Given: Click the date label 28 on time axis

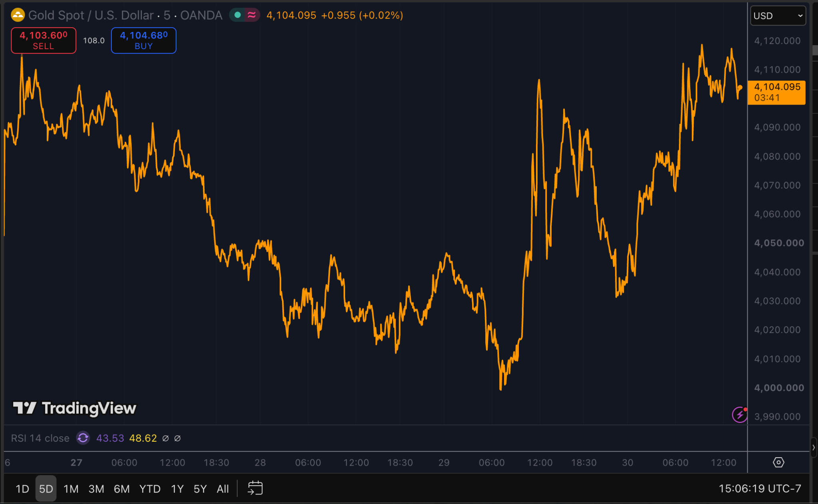Looking at the screenshot, I should click(x=260, y=462).
